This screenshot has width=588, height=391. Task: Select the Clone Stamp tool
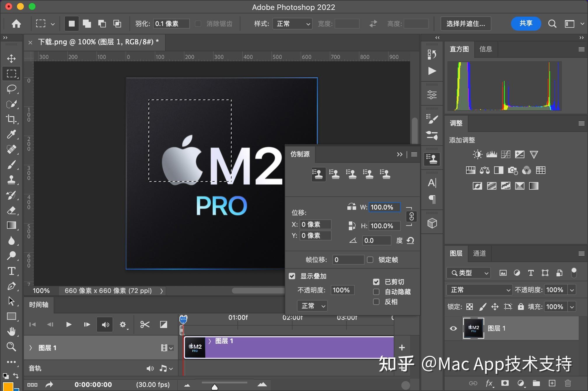coord(11,179)
